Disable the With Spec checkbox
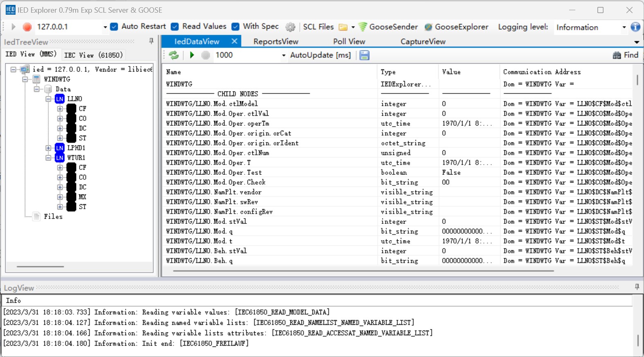Image resolution: width=644 pixels, height=357 pixels. [x=236, y=27]
